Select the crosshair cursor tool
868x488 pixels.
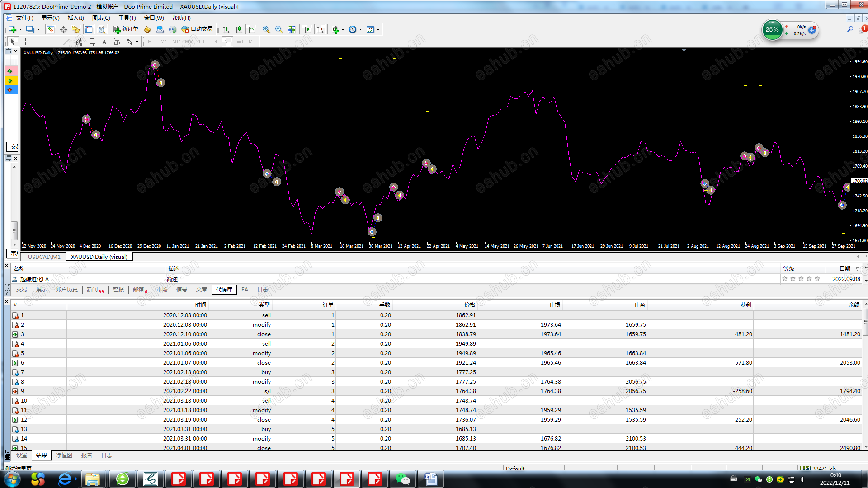click(26, 42)
